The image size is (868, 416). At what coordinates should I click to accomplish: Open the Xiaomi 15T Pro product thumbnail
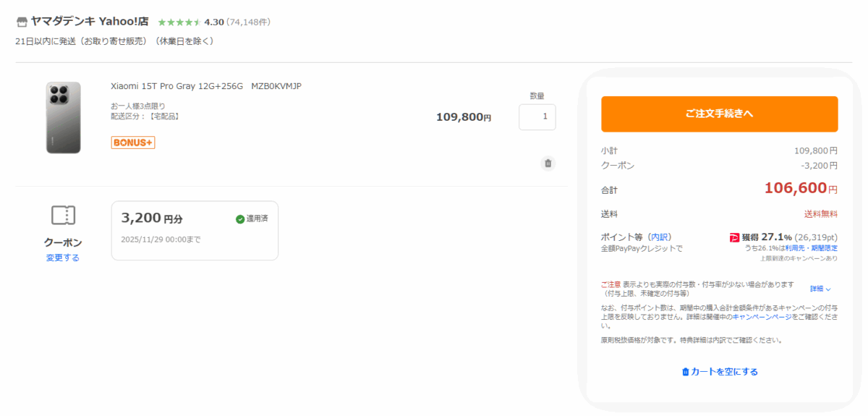click(63, 117)
